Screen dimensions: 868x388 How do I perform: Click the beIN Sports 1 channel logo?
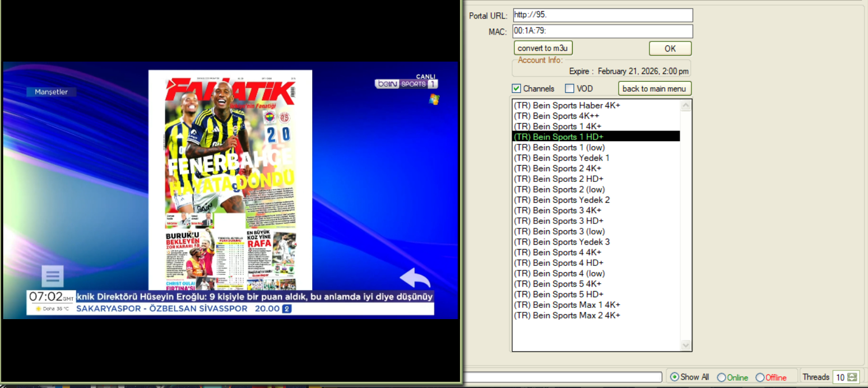pyautogui.click(x=406, y=84)
